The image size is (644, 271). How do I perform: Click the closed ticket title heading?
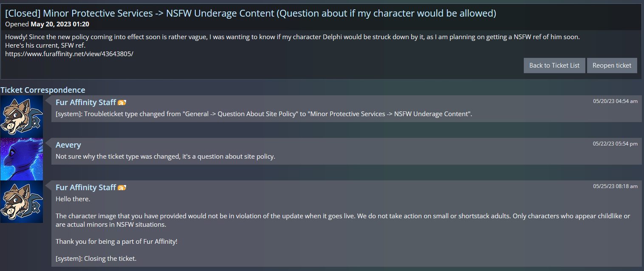(x=251, y=13)
